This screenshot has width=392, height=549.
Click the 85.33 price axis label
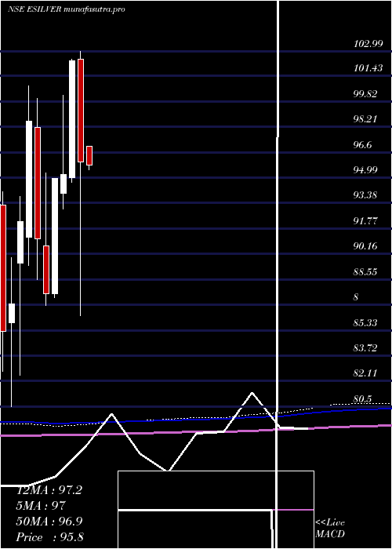[x=365, y=322]
